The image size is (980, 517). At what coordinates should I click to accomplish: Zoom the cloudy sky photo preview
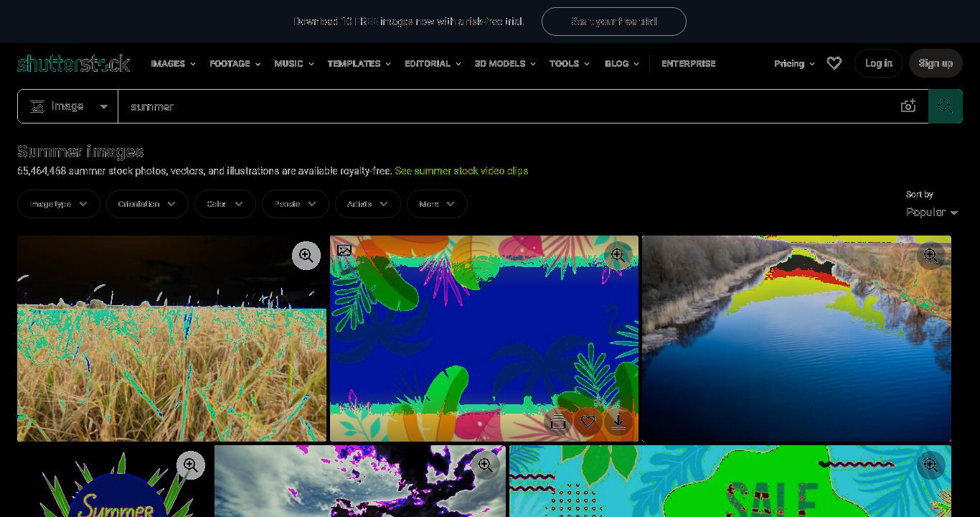486,465
